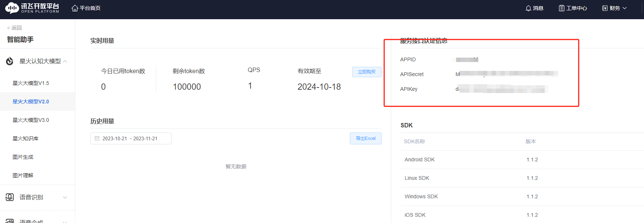The image size is (644, 223).
Task: Expand the 财务 dropdown chevron
Action: (624, 8)
